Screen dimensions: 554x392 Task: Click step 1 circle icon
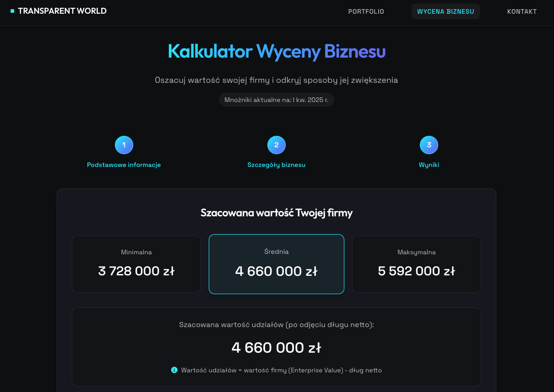tap(124, 145)
